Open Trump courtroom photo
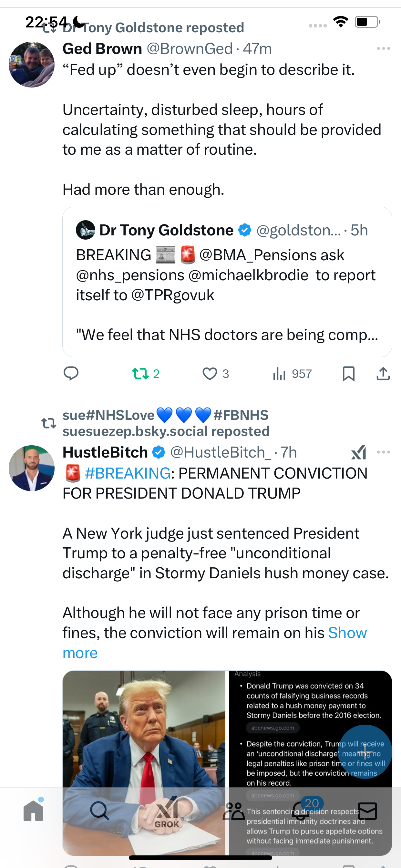 pyautogui.click(x=144, y=763)
